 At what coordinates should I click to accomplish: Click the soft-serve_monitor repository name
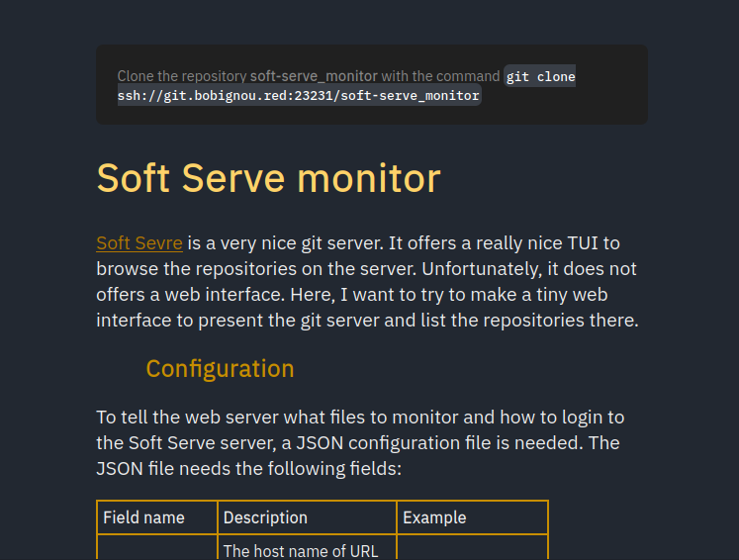coord(314,76)
